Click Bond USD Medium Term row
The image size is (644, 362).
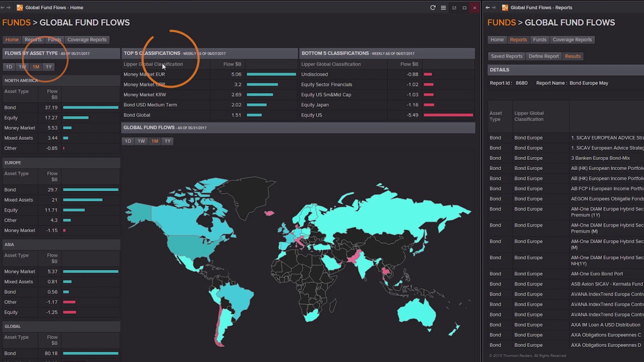click(210, 105)
